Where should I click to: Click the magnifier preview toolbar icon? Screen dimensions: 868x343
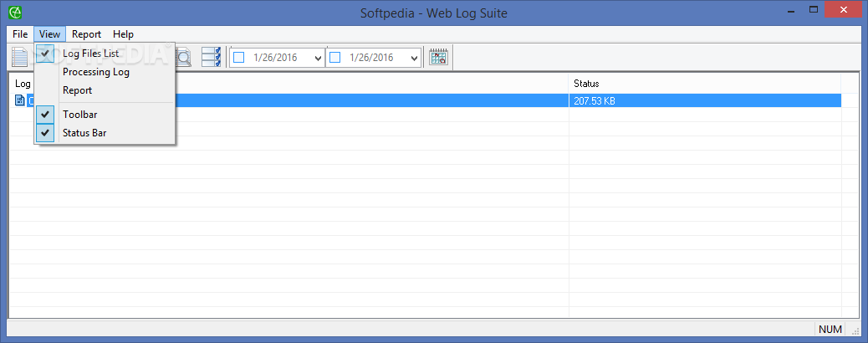tap(183, 57)
